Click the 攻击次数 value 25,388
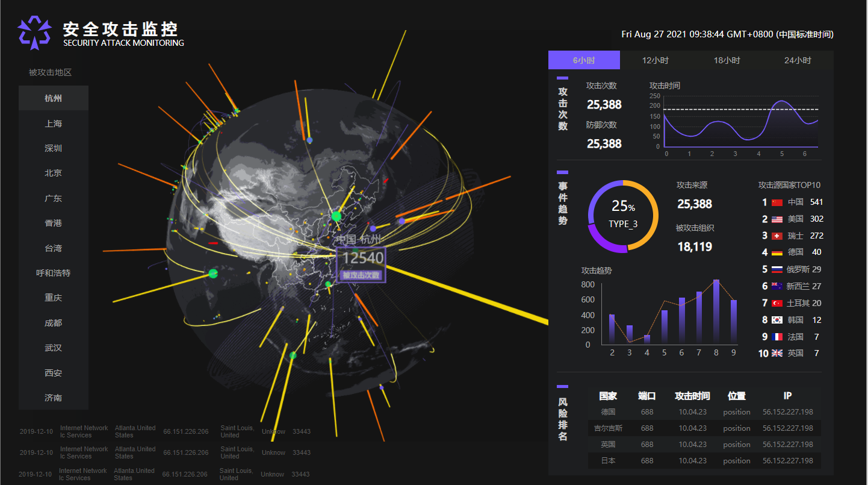The height and width of the screenshot is (485, 868). (x=604, y=105)
